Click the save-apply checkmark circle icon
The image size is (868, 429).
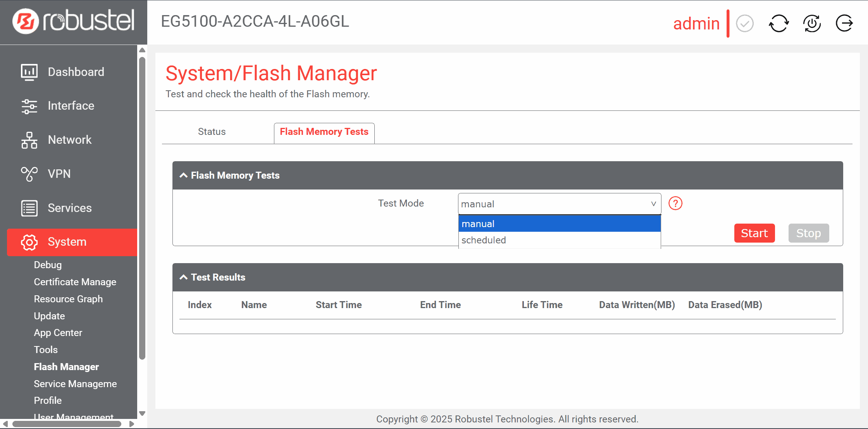744,24
